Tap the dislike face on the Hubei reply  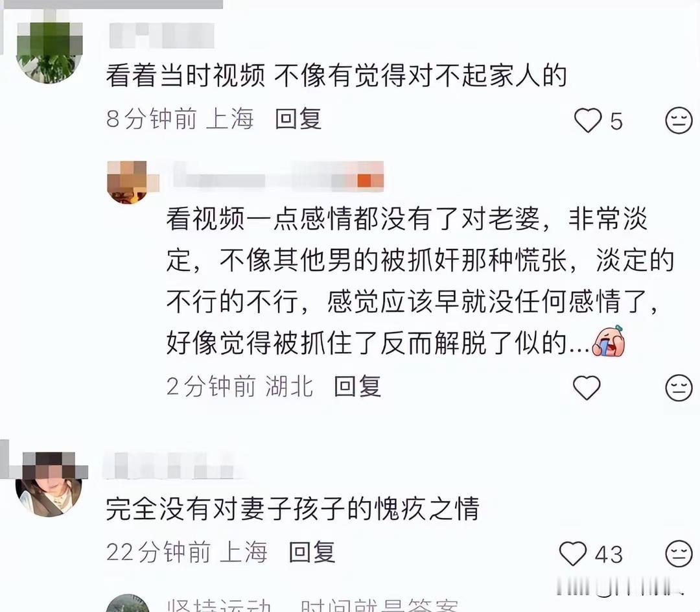679,388
